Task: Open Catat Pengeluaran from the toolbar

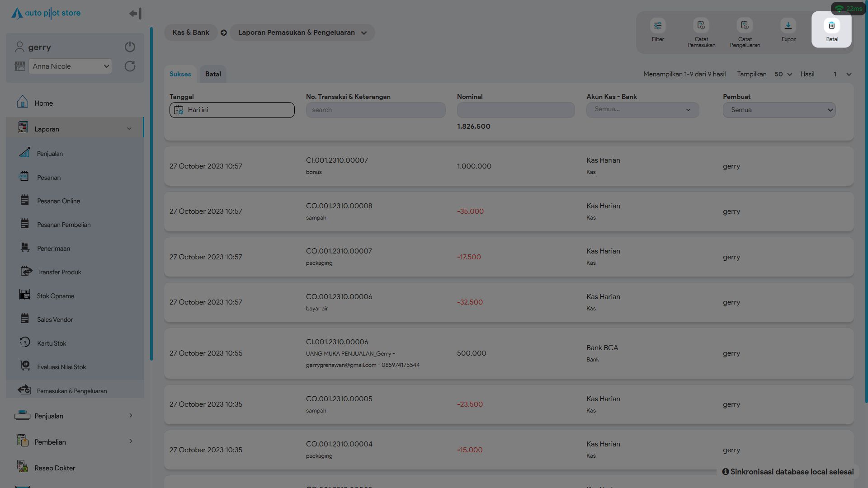Action: [745, 26]
